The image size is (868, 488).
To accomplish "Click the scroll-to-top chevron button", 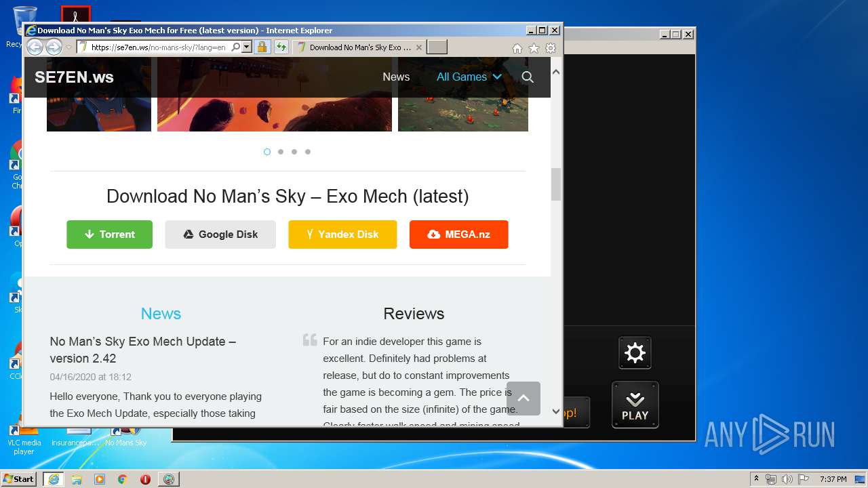I will tap(524, 399).
